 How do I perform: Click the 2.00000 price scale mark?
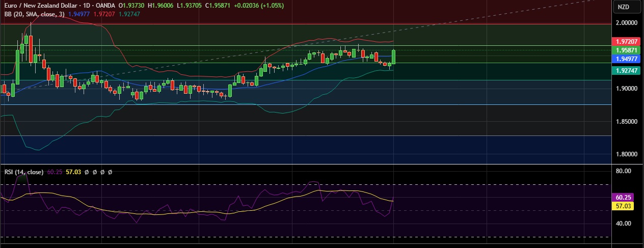(x=627, y=23)
